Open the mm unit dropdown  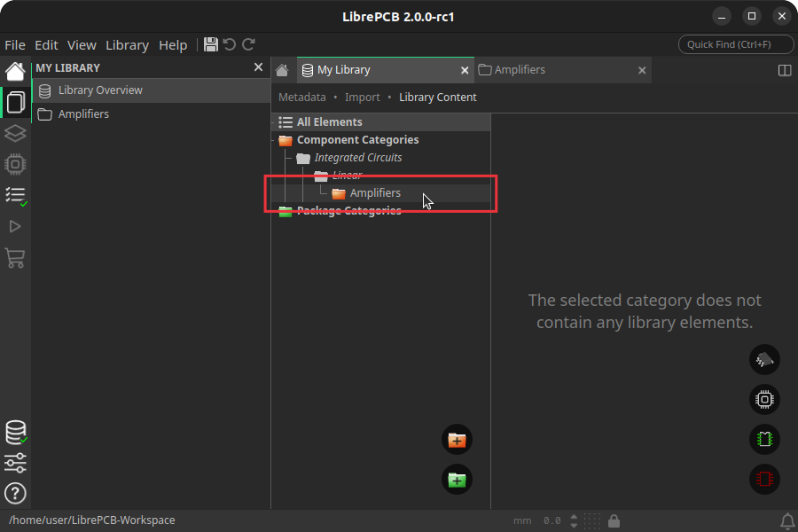click(522, 520)
